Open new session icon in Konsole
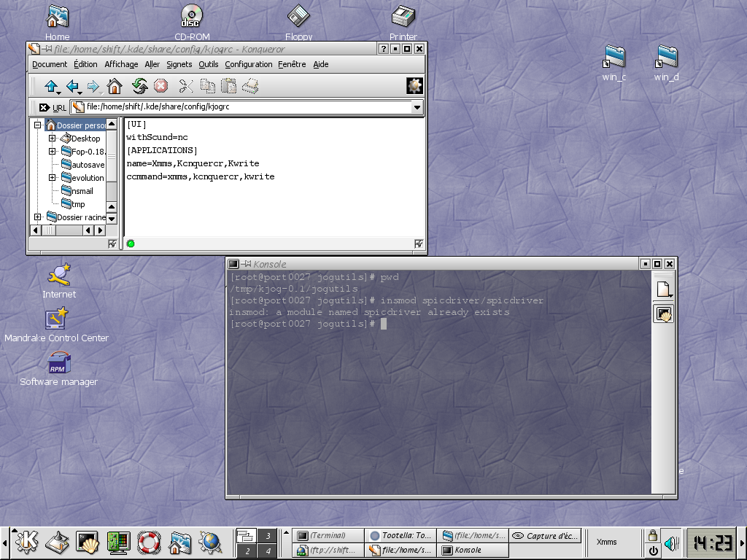 pos(663,289)
